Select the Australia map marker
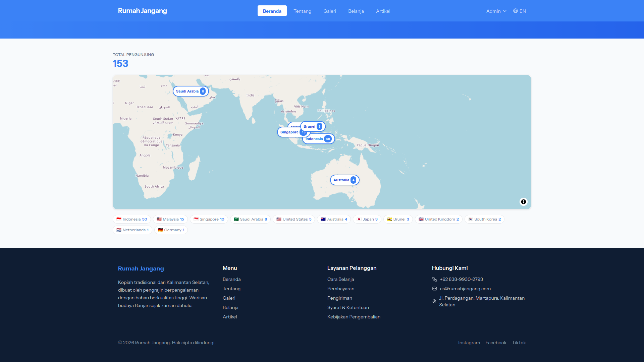The width and height of the screenshot is (644, 362). click(x=345, y=180)
